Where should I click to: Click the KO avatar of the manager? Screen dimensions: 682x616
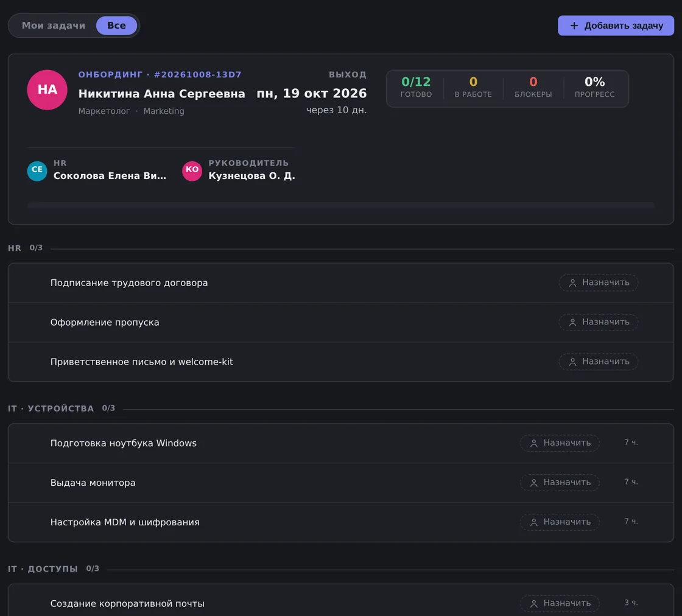(x=192, y=170)
